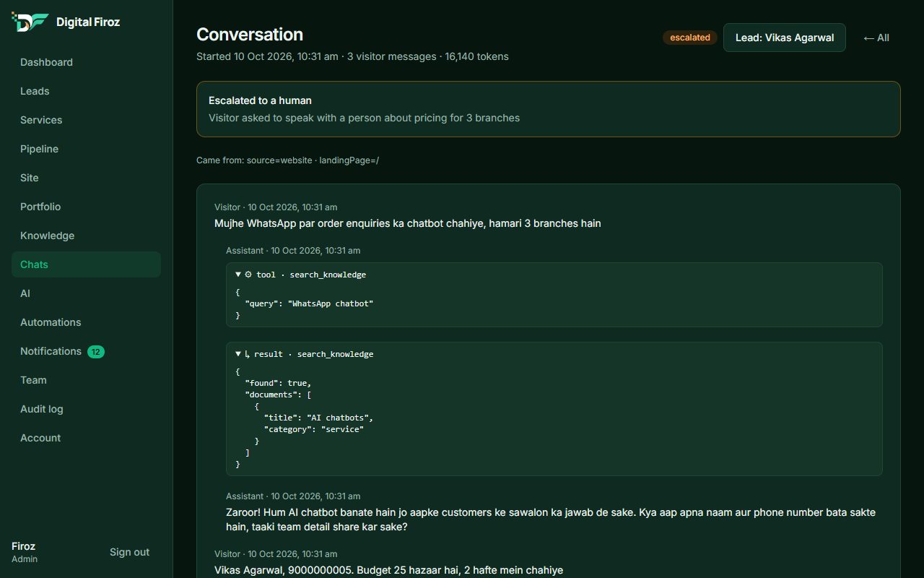Click the "category": "service" line
The height and width of the screenshot is (578, 924).
[313, 429]
